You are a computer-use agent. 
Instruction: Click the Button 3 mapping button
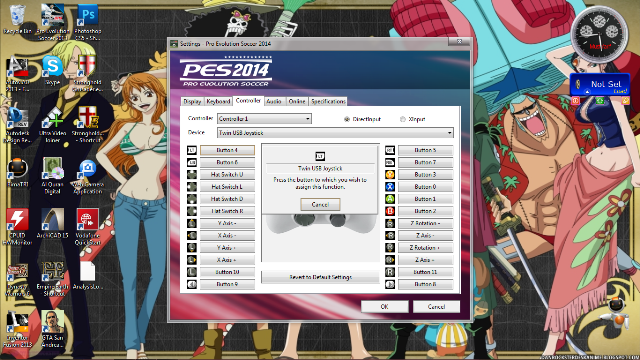pos(425,175)
